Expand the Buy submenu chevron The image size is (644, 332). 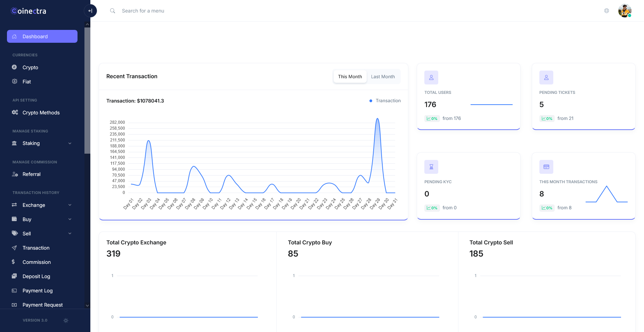[70, 219]
